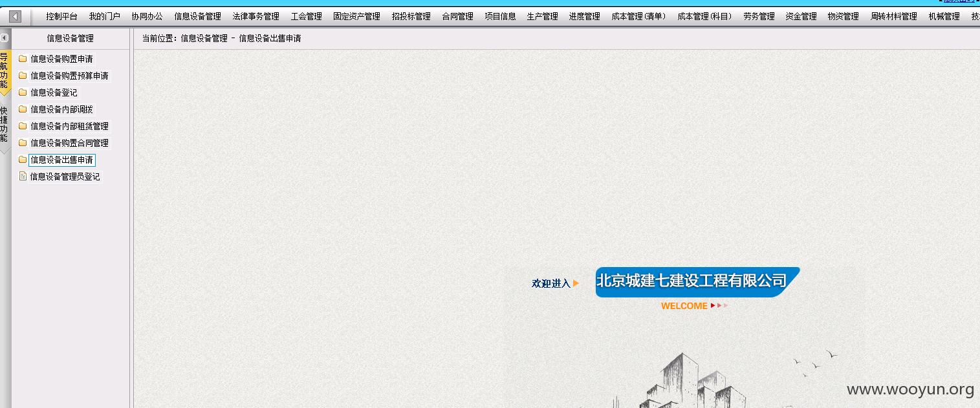980x408 pixels.
Task: Switch to the 快捷功能 vertical tab
Action: tap(5, 126)
